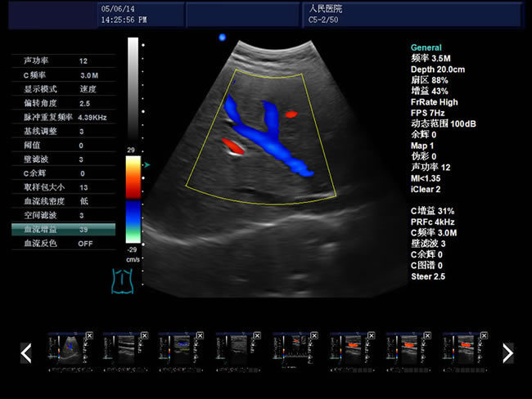Remove the first liver Doppler thumbnail

pos(89,335)
